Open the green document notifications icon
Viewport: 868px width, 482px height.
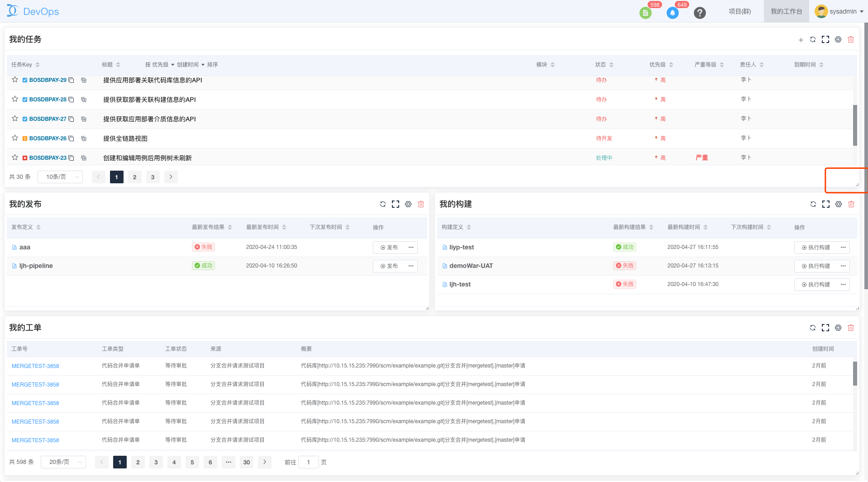pos(645,13)
